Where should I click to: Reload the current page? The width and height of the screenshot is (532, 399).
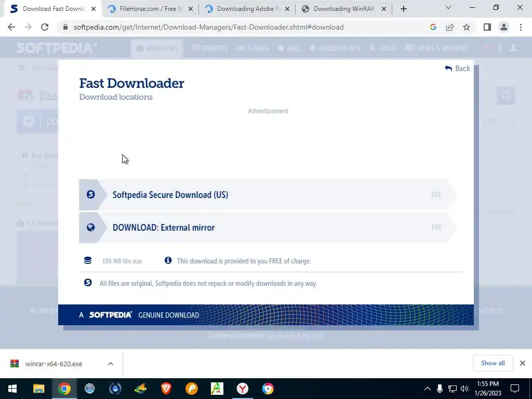pyautogui.click(x=45, y=27)
